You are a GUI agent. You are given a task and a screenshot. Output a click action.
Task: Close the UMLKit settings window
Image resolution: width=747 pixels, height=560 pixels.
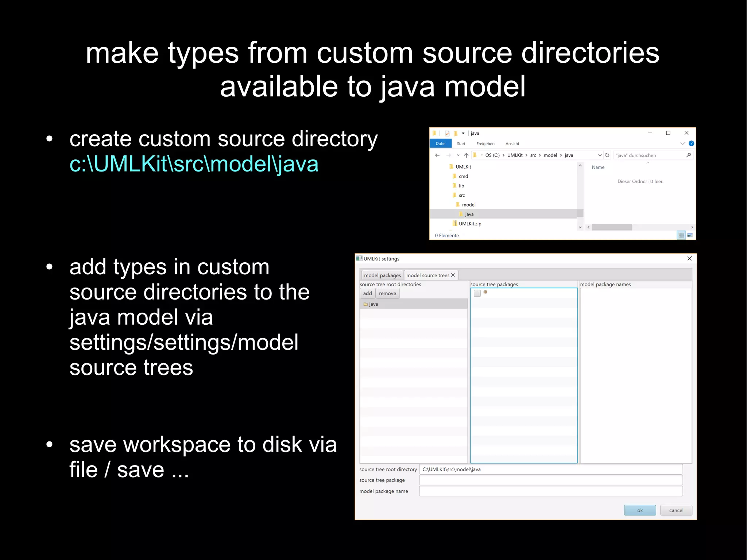[x=689, y=258]
